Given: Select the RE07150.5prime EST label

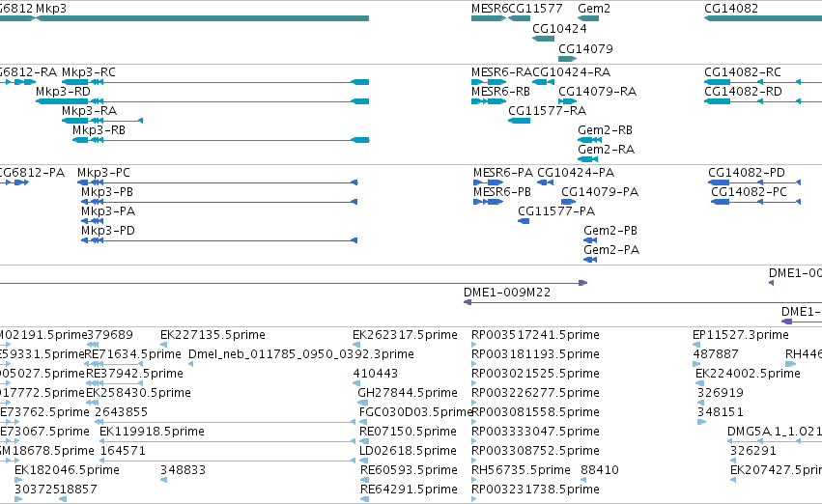Looking at the screenshot, I should 408,433.
